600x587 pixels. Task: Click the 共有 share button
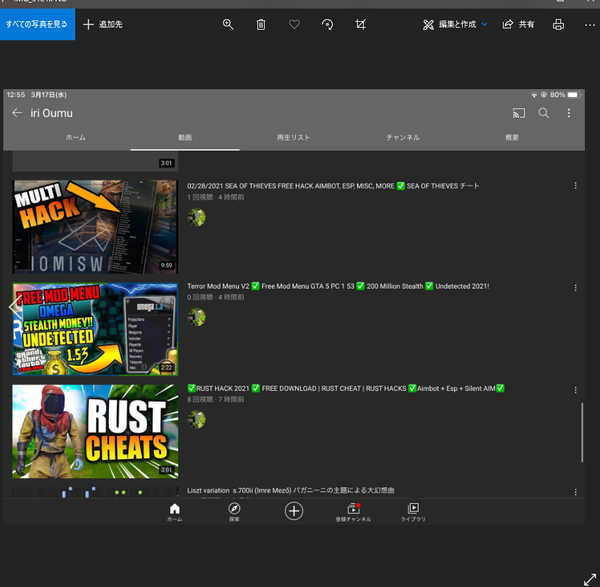(x=518, y=24)
